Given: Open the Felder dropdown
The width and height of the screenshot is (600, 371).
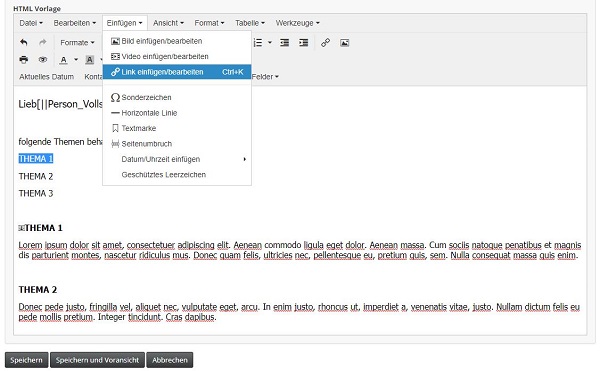Looking at the screenshot, I should pyautogui.click(x=265, y=76).
